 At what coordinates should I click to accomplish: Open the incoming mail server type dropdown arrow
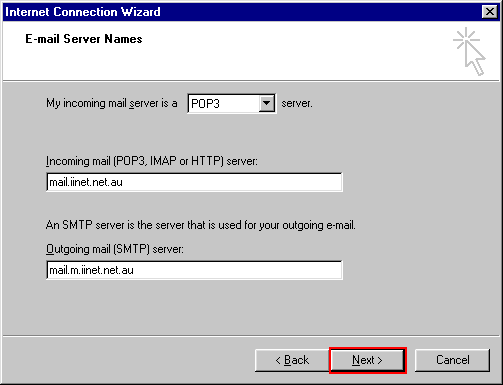pyautogui.click(x=267, y=103)
